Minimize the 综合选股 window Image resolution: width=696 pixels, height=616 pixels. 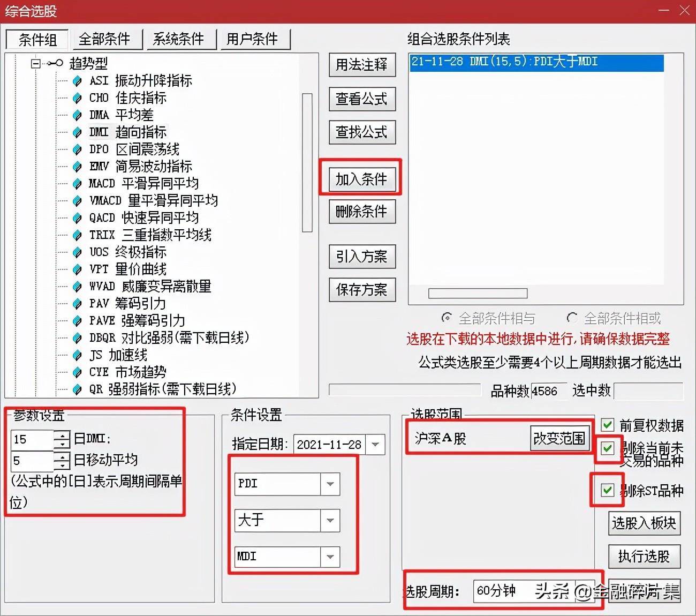664,11
